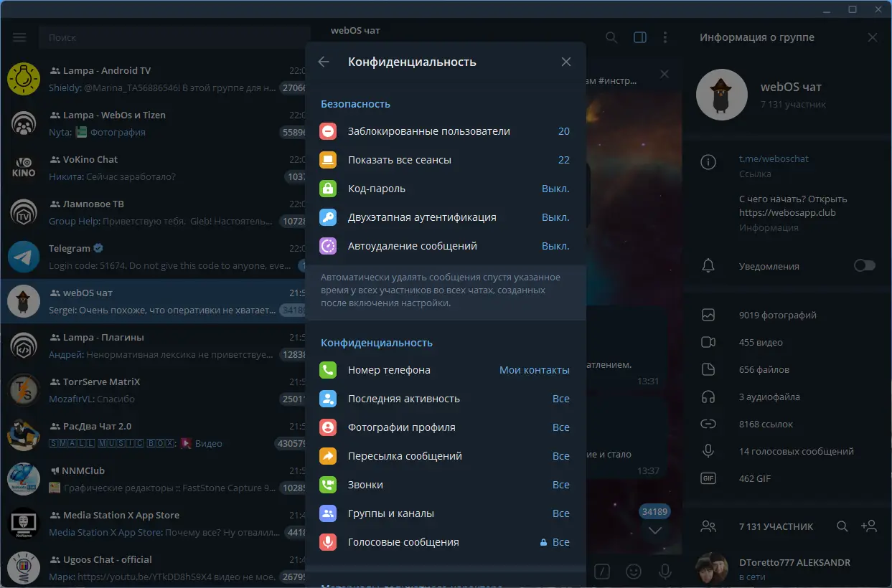Open NNMClub channel
The image size is (892, 588).
coord(154,479)
